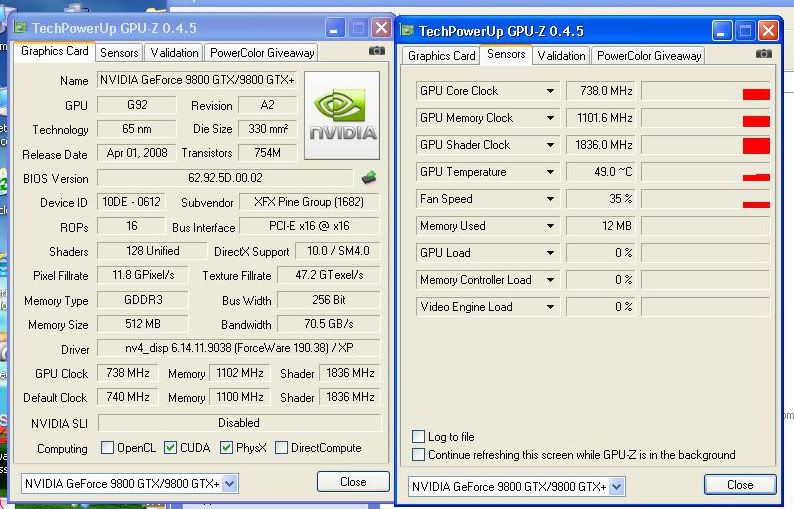Click camera screenshot icon in Sensors window
The image size is (794, 509).
click(764, 54)
